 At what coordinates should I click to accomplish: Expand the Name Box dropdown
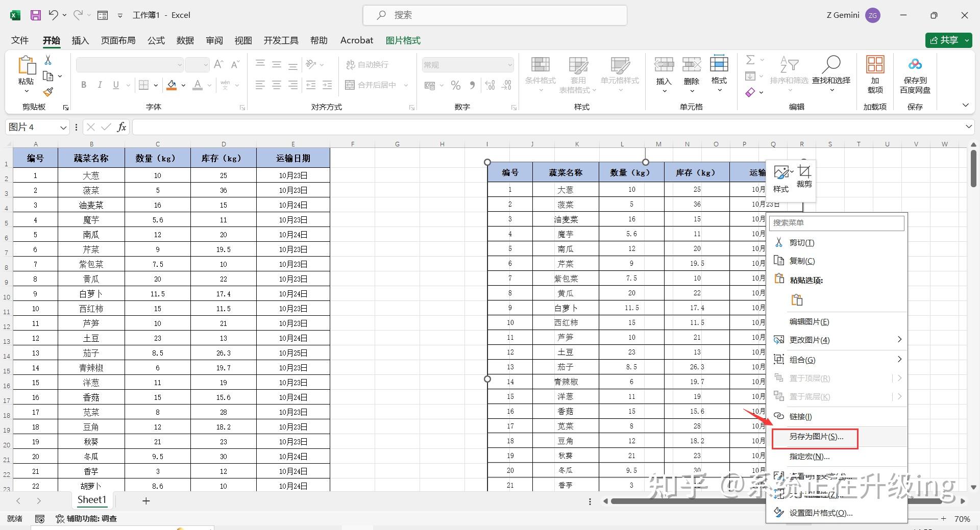pyautogui.click(x=63, y=127)
